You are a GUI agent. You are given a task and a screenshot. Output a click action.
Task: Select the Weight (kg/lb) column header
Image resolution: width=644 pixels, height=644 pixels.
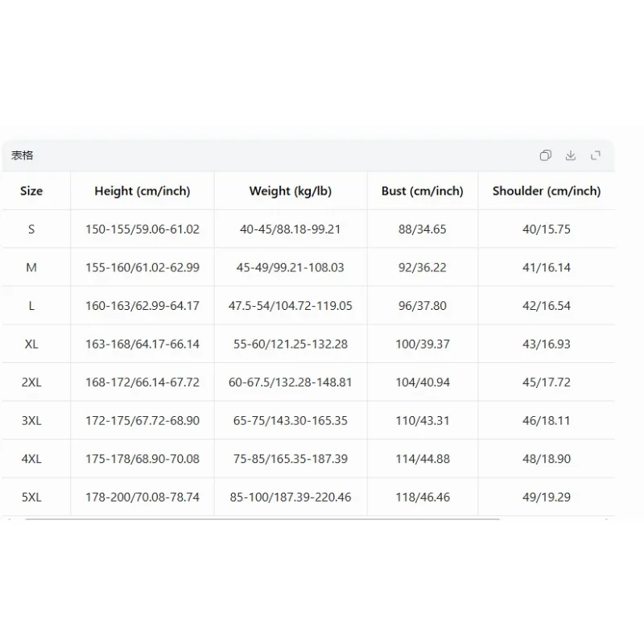[x=291, y=191]
